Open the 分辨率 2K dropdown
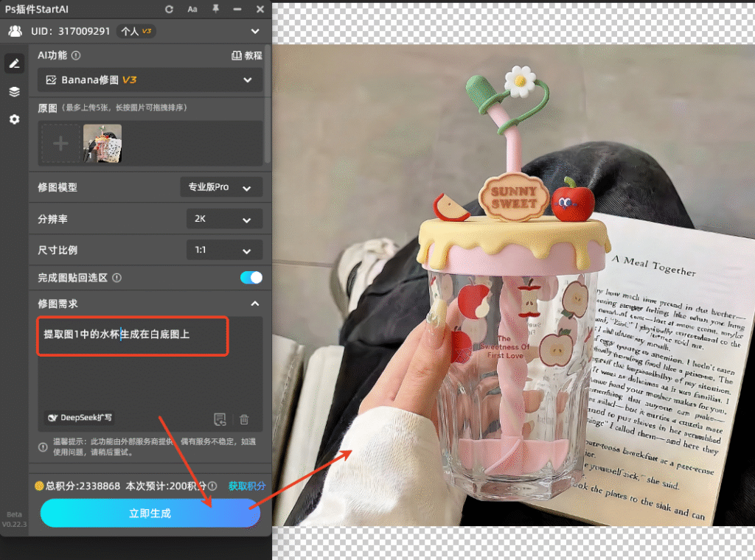The image size is (755, 560). point(224,220)
